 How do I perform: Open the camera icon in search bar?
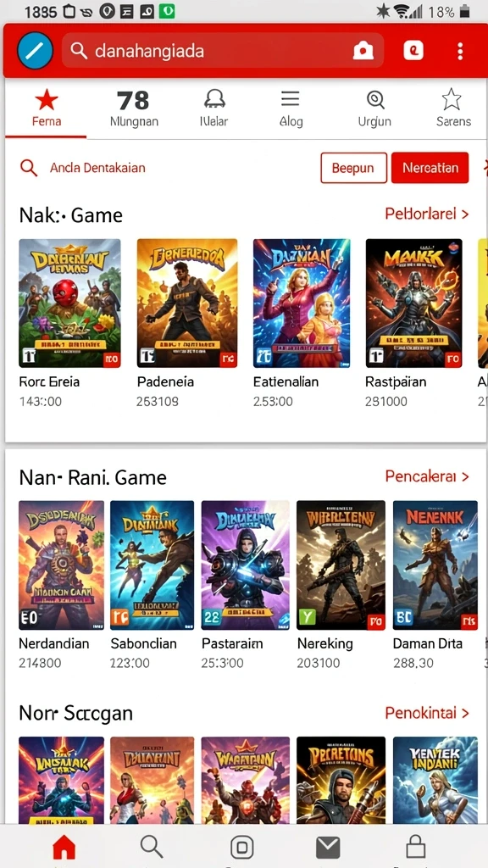[x=363, y=51]
